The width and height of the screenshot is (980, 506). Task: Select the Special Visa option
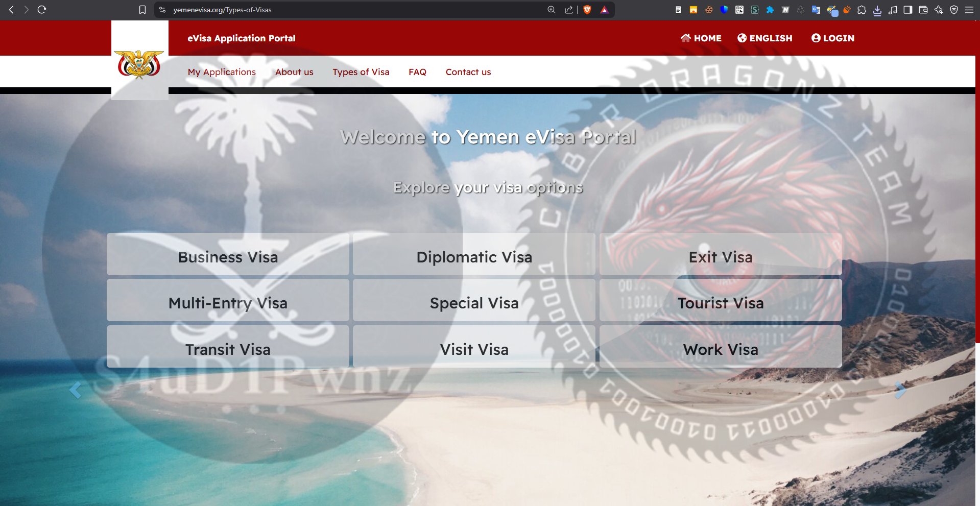coord(474,300)
